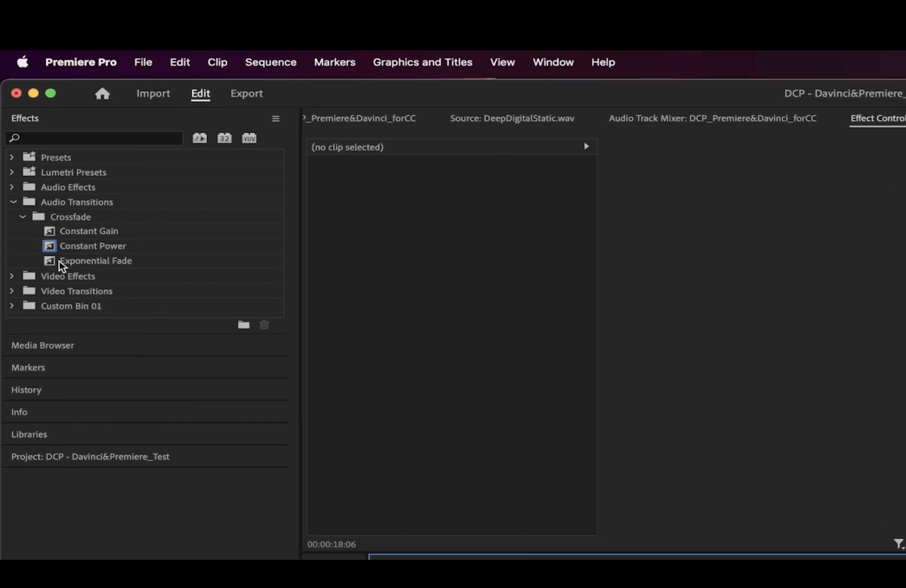Switch to the Export workspace tab

(247, 94)
